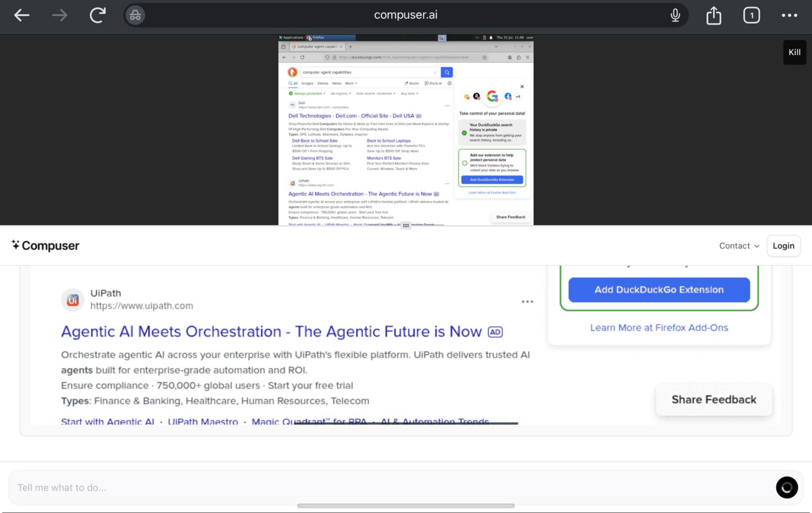Open DuckDuckGo search settings gear icon

click(x=449, y=83)
